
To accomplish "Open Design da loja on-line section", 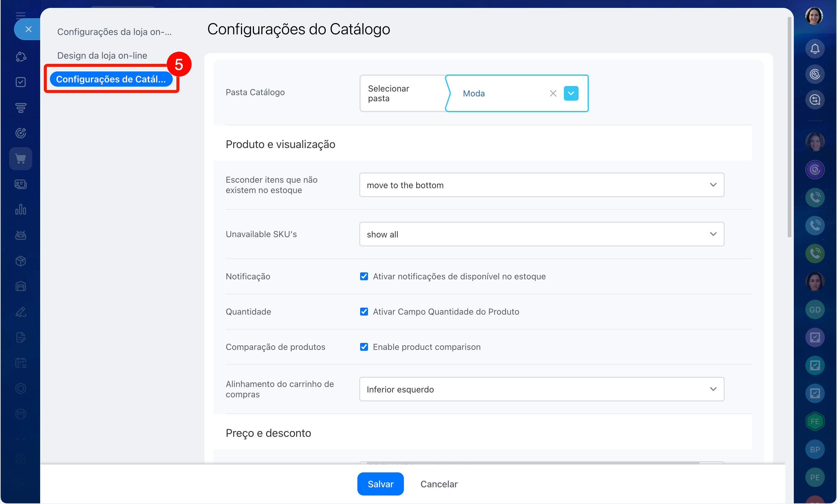I will pos(102,55).
